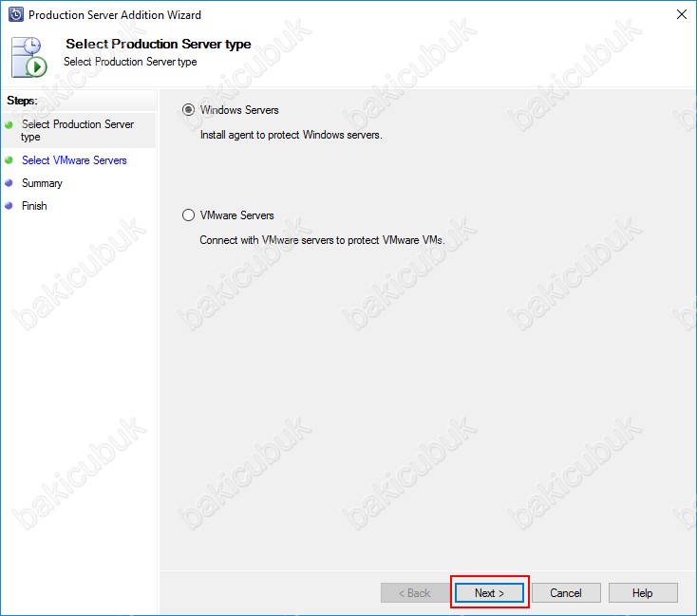This screenshot has width=697, height=616.
Task: Click the green bullet beside Select Production Server type
Action: [9, 125]
